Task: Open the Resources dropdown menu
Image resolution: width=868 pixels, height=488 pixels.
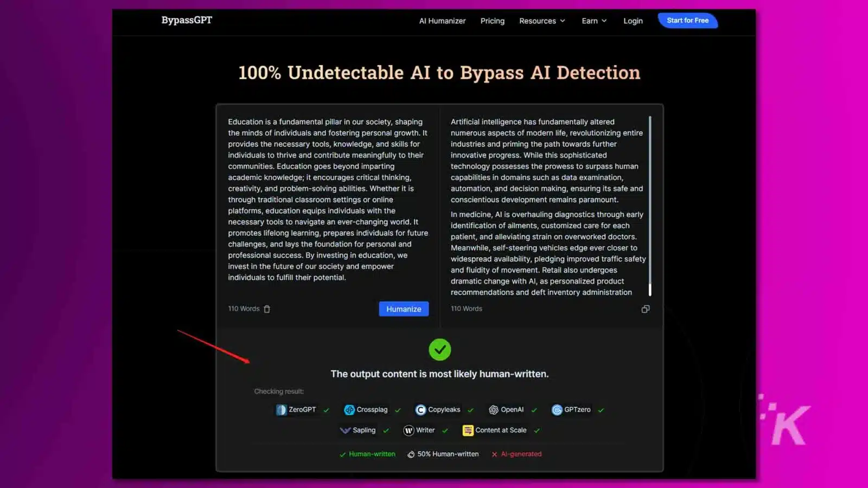Action: [541, 21]
